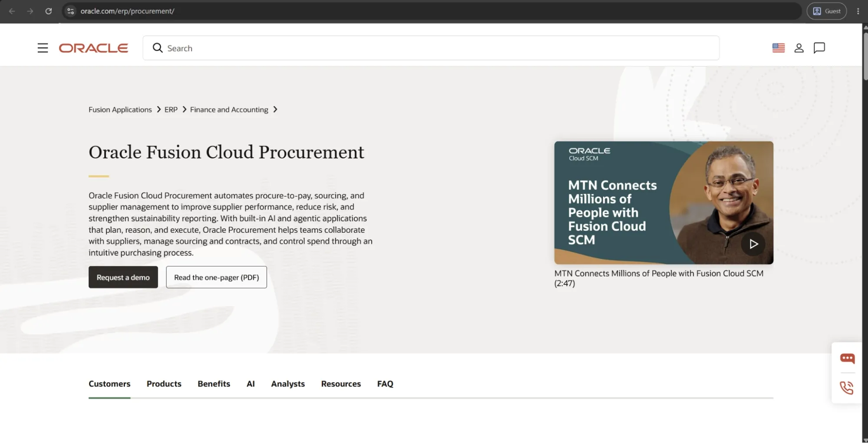Focus the Oracle search field
This screenshot has height=443, width=868.
[431, 48]
